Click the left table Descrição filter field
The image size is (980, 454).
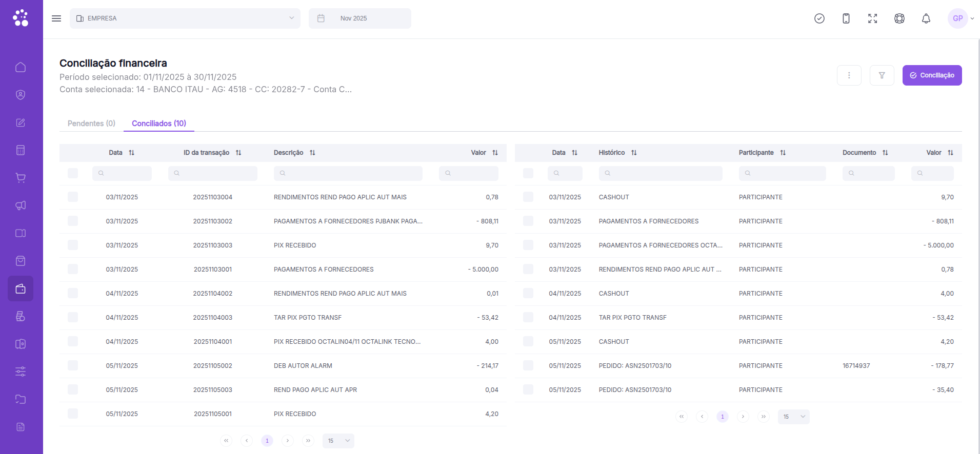pos(348,173)
